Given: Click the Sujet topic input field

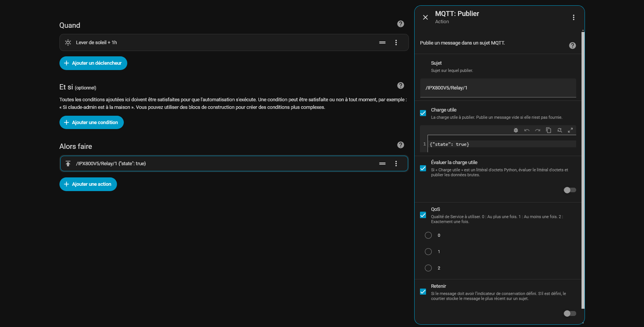Looking at the screenshot, I should pyautogui.click(x=498, y=88).
